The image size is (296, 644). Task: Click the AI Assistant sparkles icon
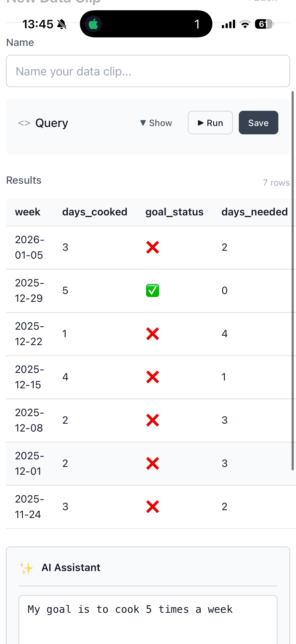tap(27, 568)
